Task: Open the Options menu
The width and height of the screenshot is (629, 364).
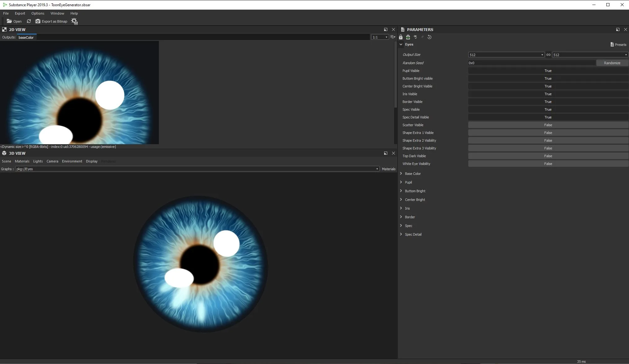Action: click(38, 13)
